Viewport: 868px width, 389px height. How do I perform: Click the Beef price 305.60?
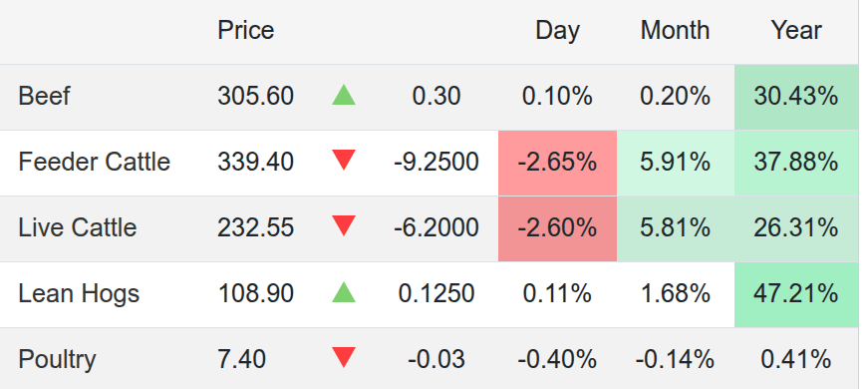pyautogui.click(x=255, y=97)
